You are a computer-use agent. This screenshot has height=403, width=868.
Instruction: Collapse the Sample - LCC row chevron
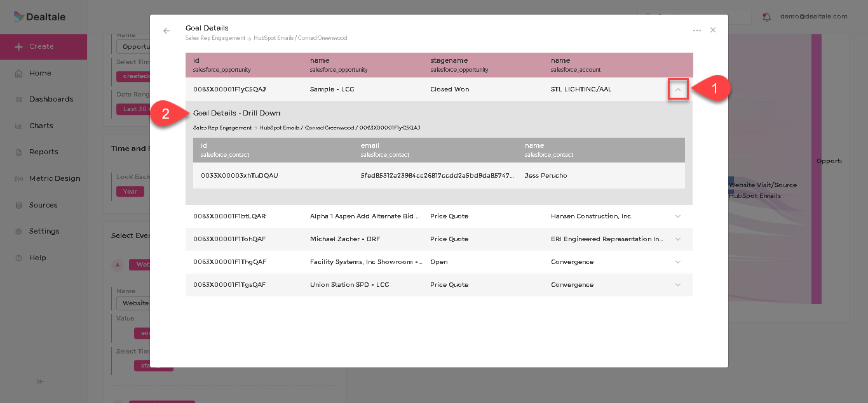pyautogui.click(x=678, y=90)
